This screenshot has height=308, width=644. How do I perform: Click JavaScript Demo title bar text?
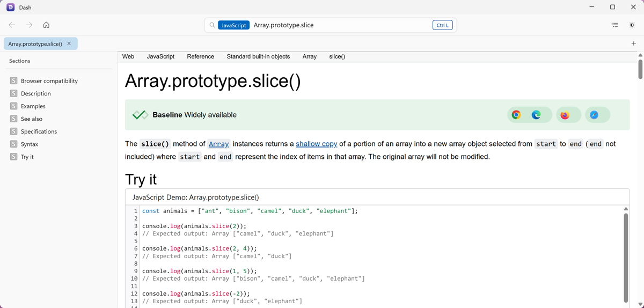196,197
